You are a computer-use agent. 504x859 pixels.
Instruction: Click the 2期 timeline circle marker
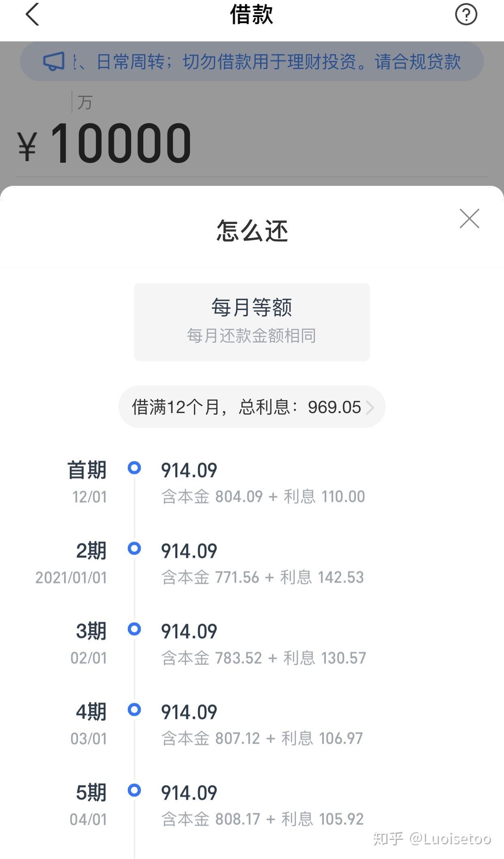(x=134, y=549)
